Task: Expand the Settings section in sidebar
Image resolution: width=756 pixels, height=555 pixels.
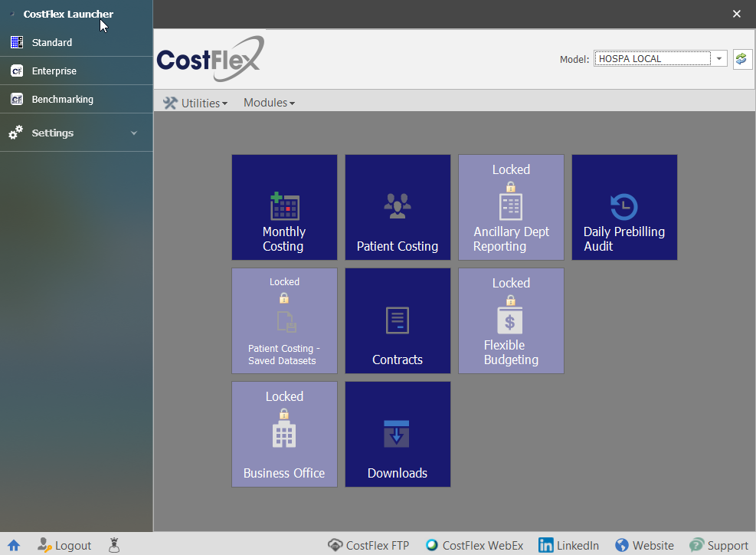Action: [x=76, y=133]
